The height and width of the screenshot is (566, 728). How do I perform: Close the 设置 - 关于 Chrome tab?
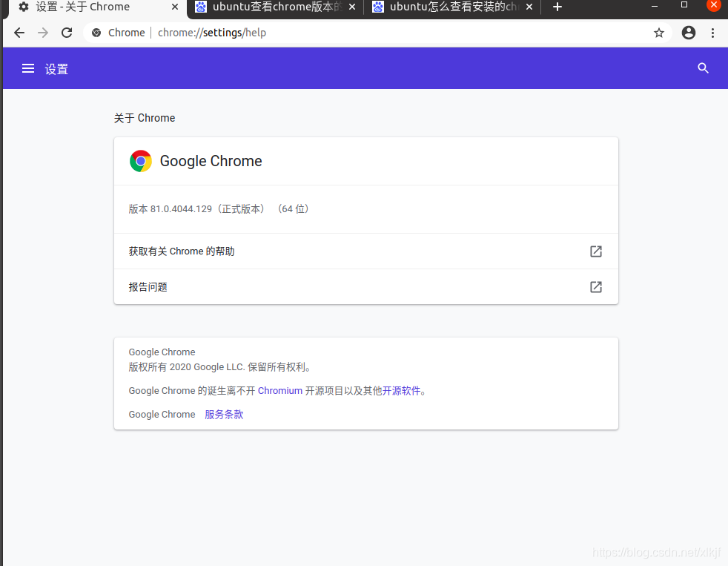[x=175, y=7]
